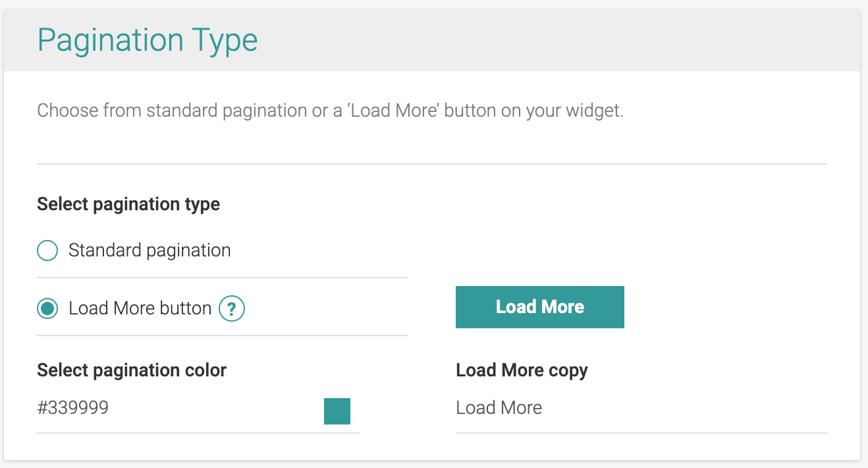
Task: Click the Select pagination color label
Action: (131, 370)
